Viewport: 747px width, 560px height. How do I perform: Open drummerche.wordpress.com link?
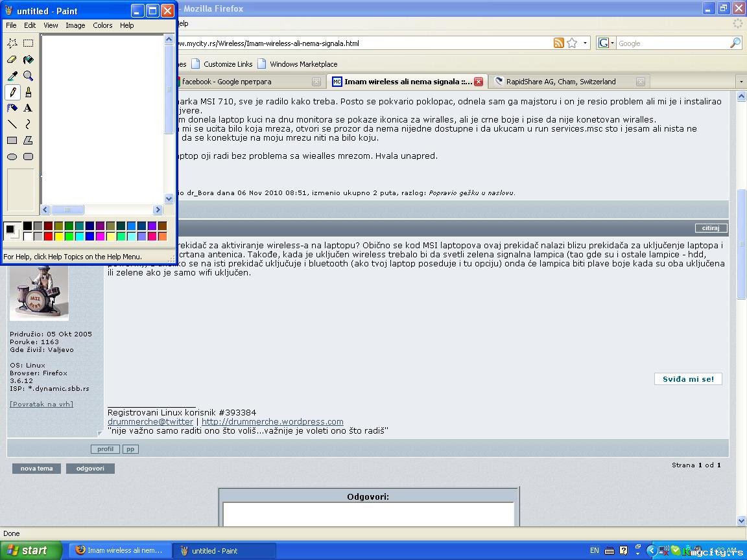pyautogui.click(x=272, y=421)
